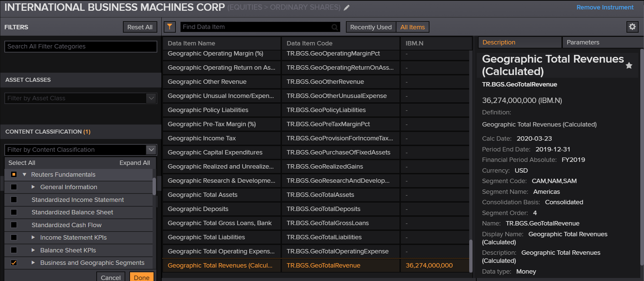Click the search magnifier in Find Data Item
This screenshot has width=644, height=281.
point(334,27)
